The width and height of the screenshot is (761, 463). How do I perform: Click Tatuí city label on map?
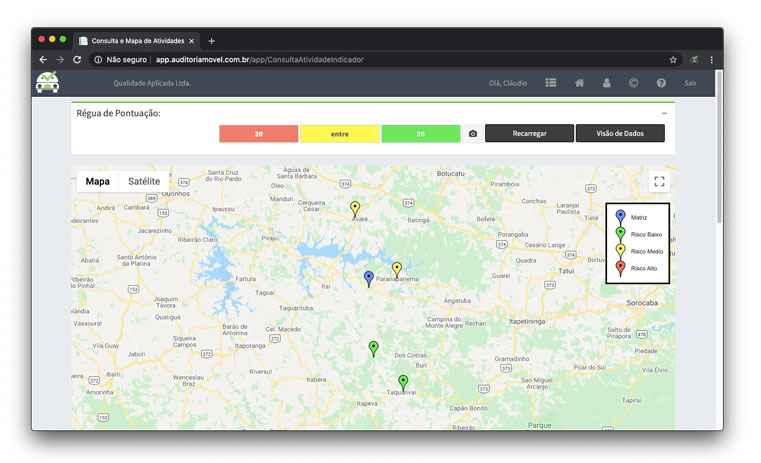click(x=566, y=271)
